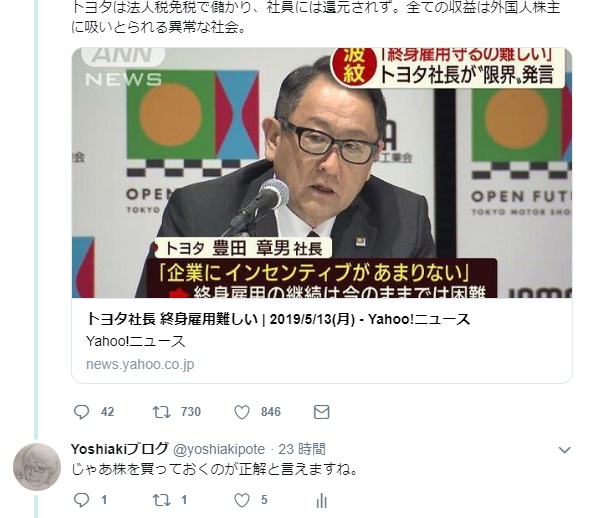Open the Yoshiakiブログ display name

[120, 449]
